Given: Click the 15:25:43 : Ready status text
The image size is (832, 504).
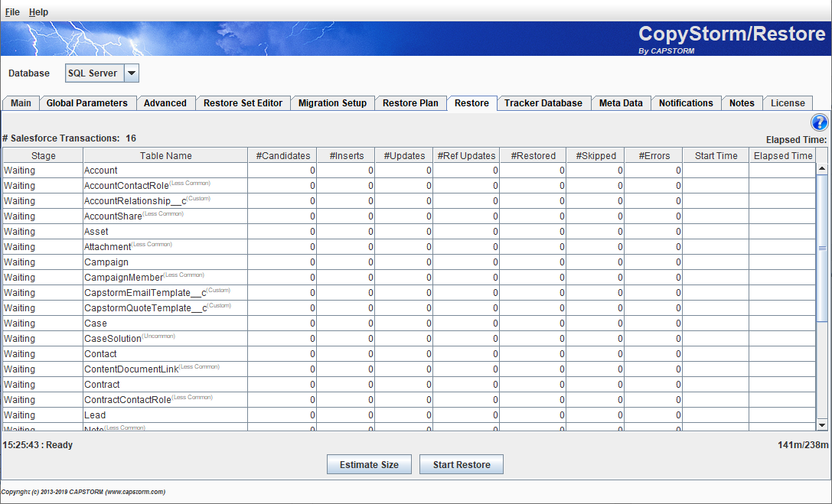Looking at the screenshot, I should [38, 444].
